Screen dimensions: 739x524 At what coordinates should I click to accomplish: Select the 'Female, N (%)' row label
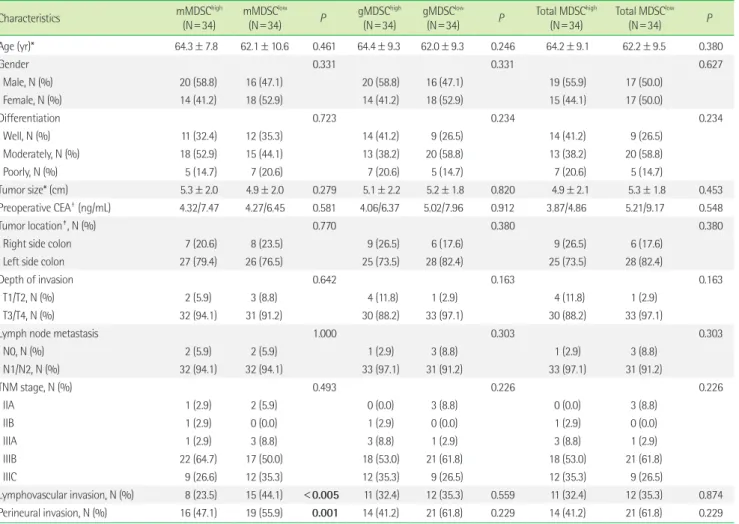click(x=32, y=100)
